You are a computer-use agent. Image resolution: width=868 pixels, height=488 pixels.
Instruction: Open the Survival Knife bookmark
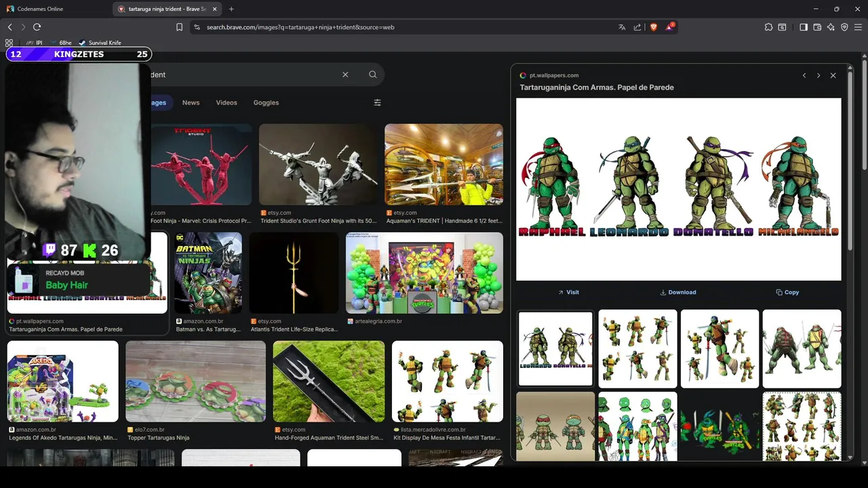click(100, 43)
